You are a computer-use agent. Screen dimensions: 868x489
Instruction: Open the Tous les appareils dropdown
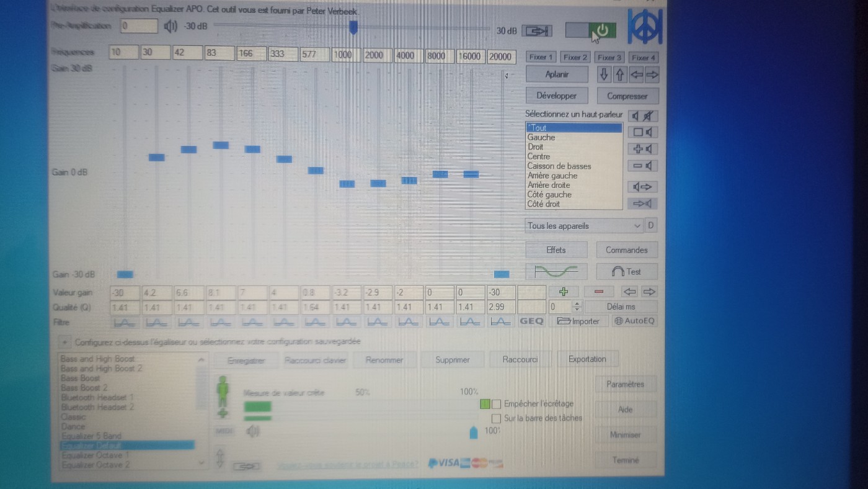tap(584, 226)
